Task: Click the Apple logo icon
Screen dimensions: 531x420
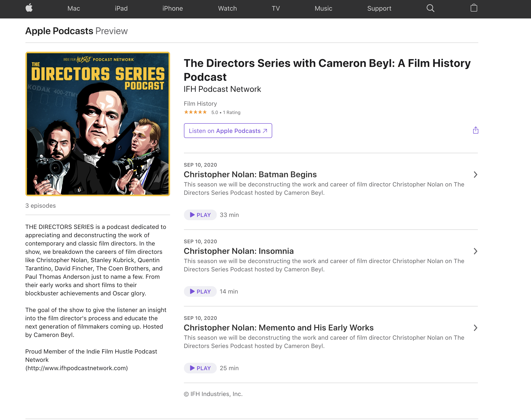Action: coord(29,8)
